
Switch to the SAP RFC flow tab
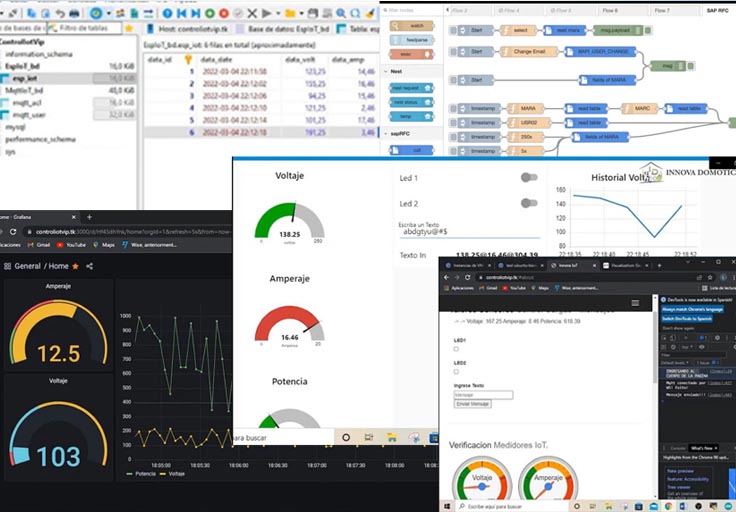718,9
